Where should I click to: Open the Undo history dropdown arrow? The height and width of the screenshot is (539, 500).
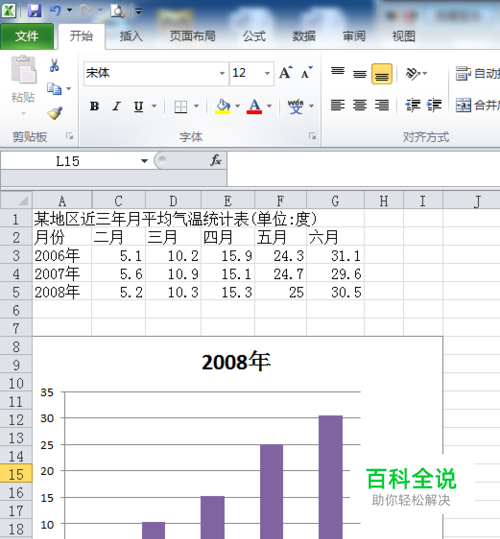click(x=69, y=10)
